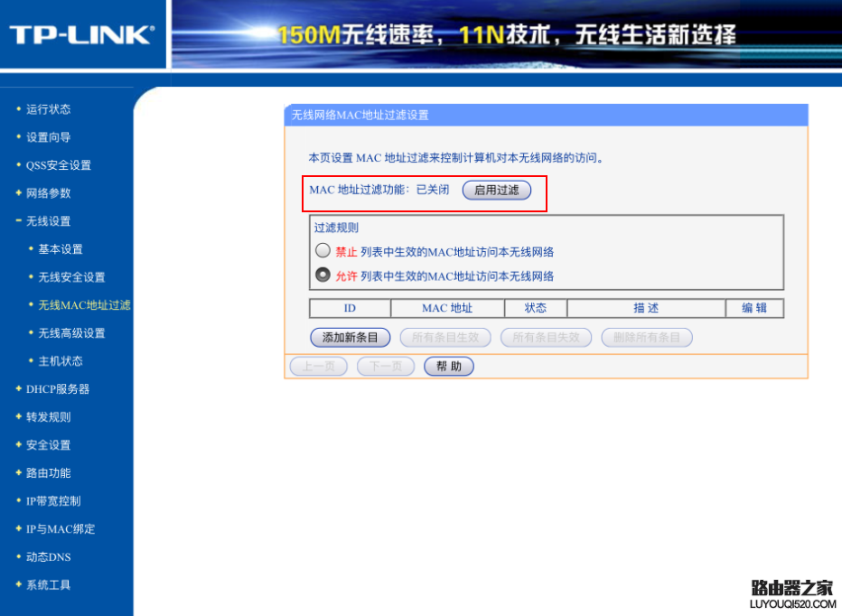Click the 帮助 button
Screen dimensions: 842x616
[x=449, y=367]
